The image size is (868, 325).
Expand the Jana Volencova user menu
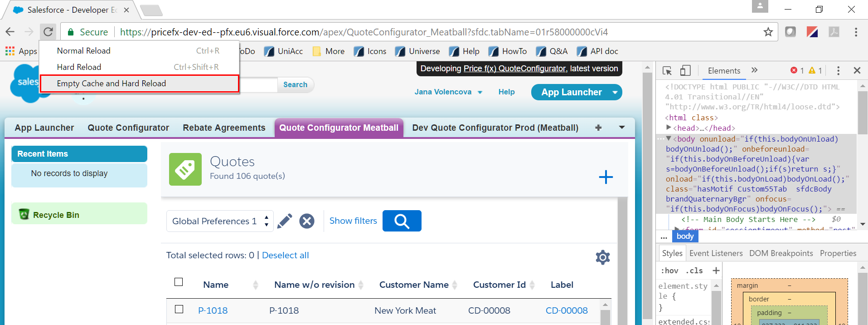tap(448, 92)
